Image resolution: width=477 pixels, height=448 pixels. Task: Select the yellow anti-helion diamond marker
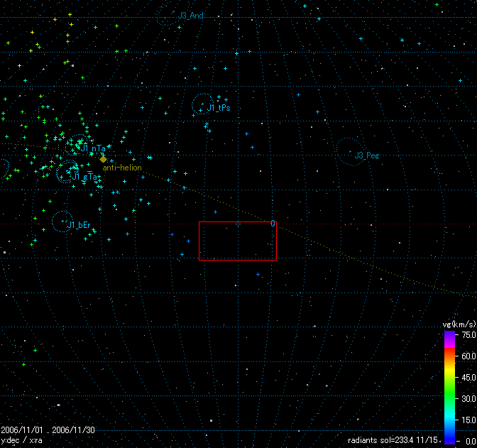[x=103, y=159]
